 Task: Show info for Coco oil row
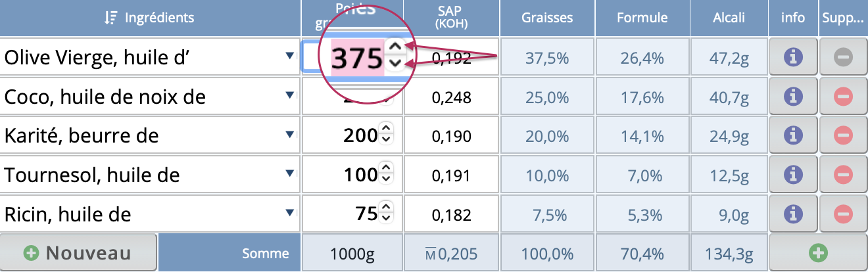794,97
